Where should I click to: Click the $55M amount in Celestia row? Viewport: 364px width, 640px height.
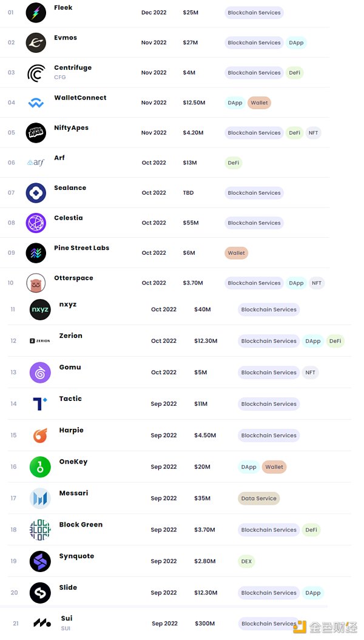pyautogui.click(x=190, y=223)
